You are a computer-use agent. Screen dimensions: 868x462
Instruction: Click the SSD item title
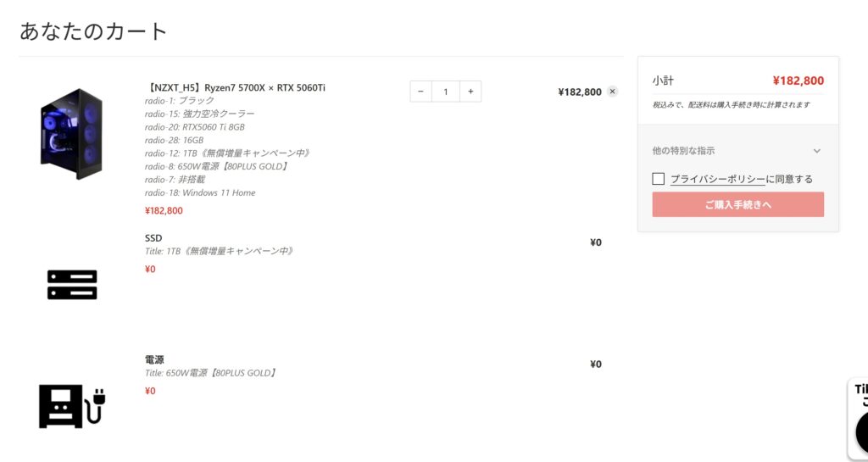coord(153,238)
